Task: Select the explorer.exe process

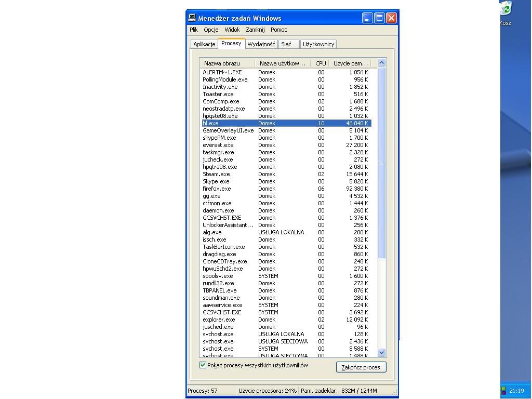Action: point(287,320)
